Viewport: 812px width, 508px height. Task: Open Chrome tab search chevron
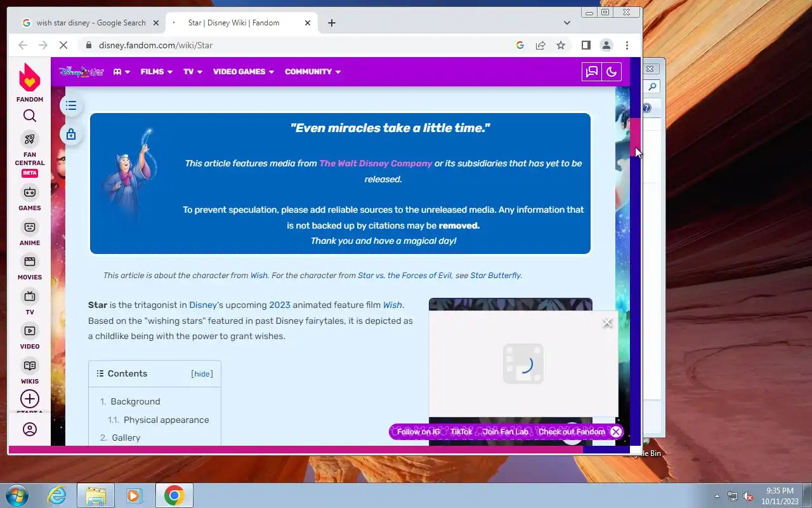567,23
